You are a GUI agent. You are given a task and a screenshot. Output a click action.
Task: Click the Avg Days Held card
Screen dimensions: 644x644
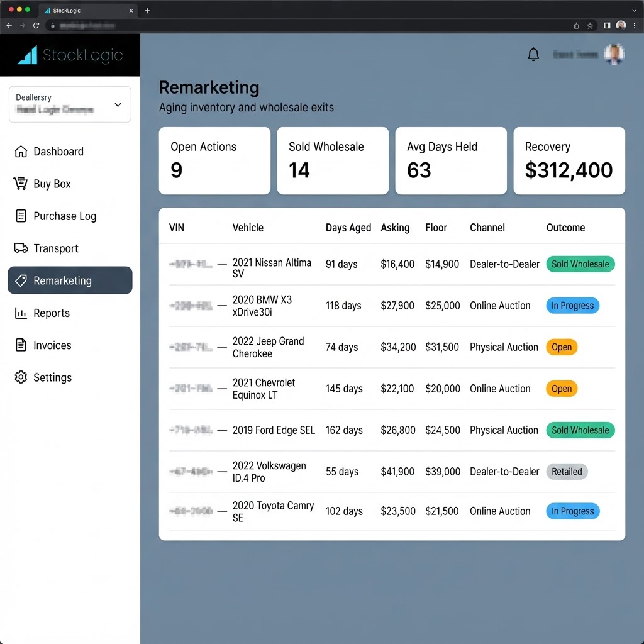coord(451,160)
